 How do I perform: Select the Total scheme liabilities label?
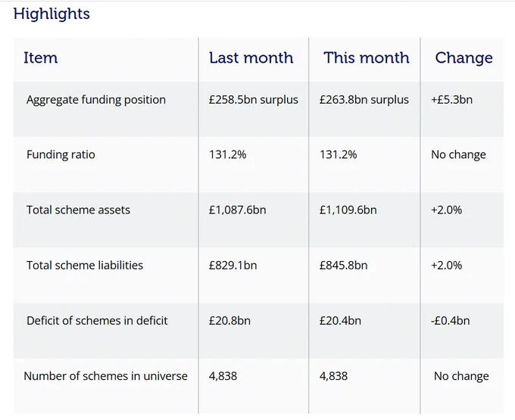(x=85, y=265)
